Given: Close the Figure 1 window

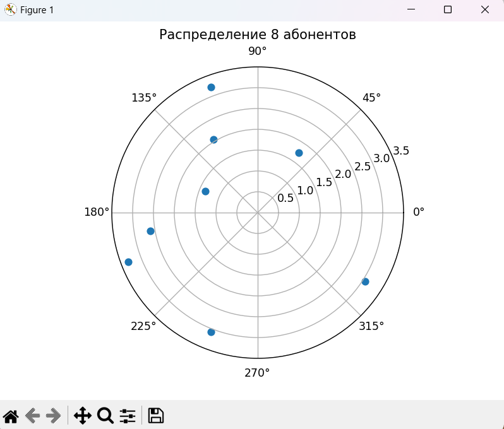Looking at the screenshot, I should pyautogui.click(x=485, y=9).
